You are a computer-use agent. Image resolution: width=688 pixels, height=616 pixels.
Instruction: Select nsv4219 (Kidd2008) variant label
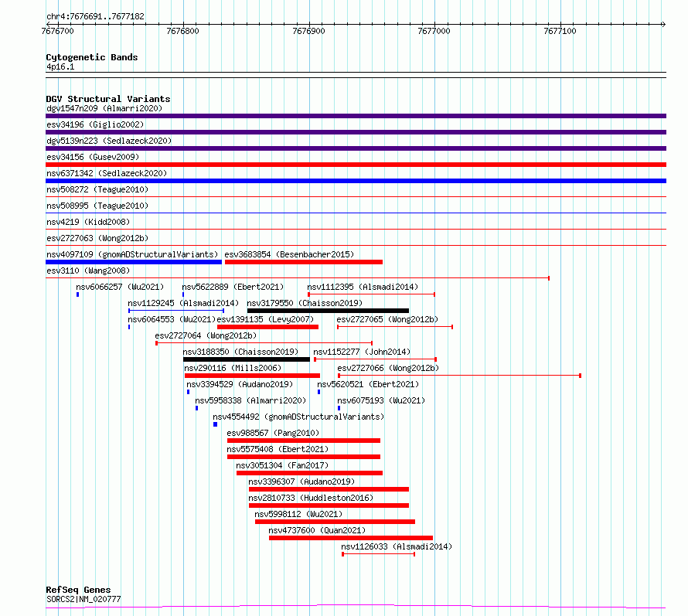(x=88, y=222)
